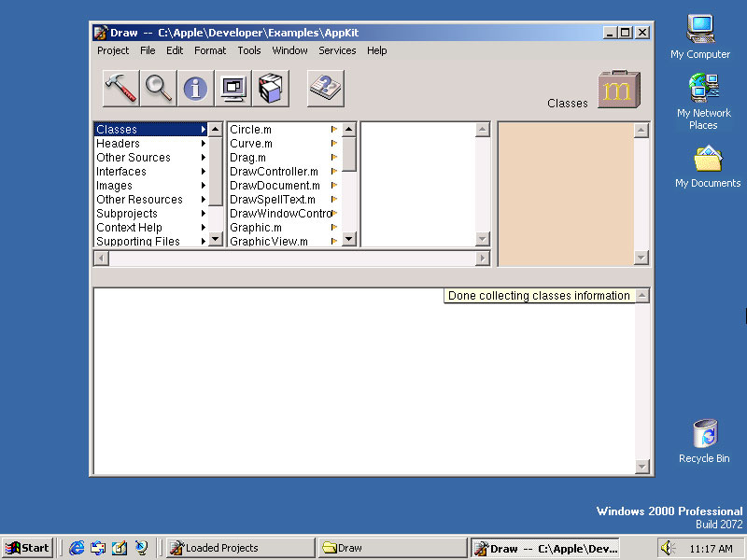The width and height of the screenshot is (747, 560).
Task: Click flag icon next to Graphic.m
Action: coord(334,227)
